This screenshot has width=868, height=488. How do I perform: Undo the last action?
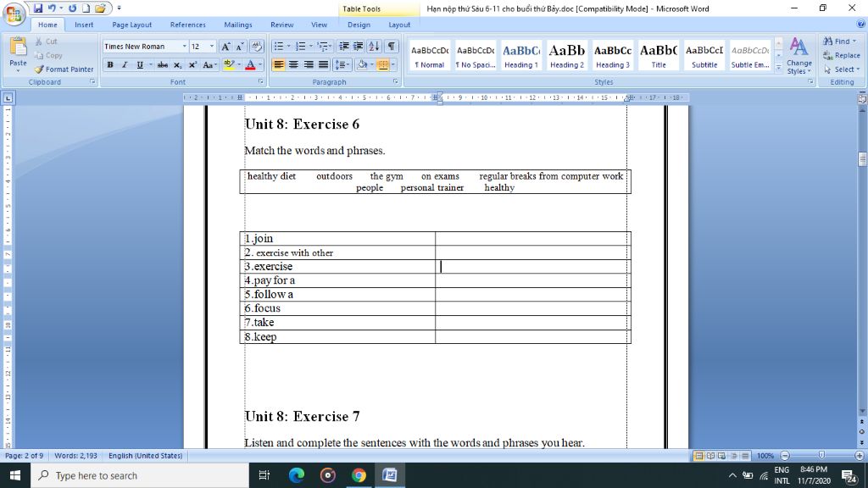click(52, 8)
